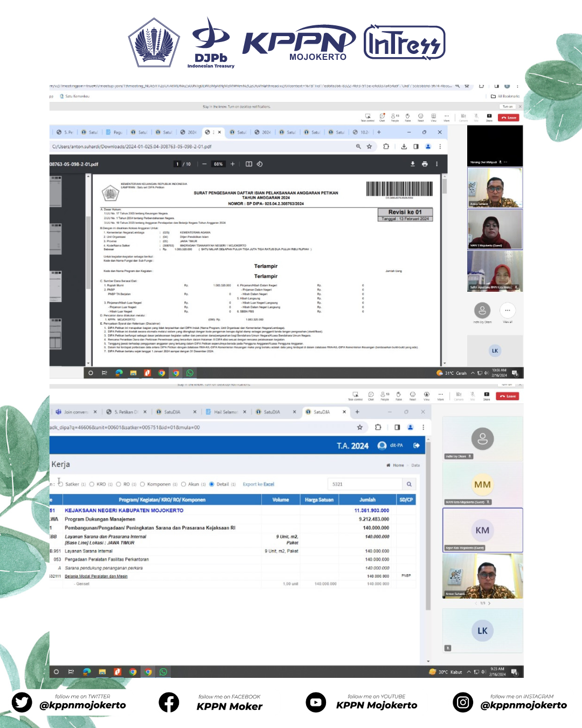Switch to the S. Petikan browser tab
This screenshot has width=582, height=728.
coord(125,412)
